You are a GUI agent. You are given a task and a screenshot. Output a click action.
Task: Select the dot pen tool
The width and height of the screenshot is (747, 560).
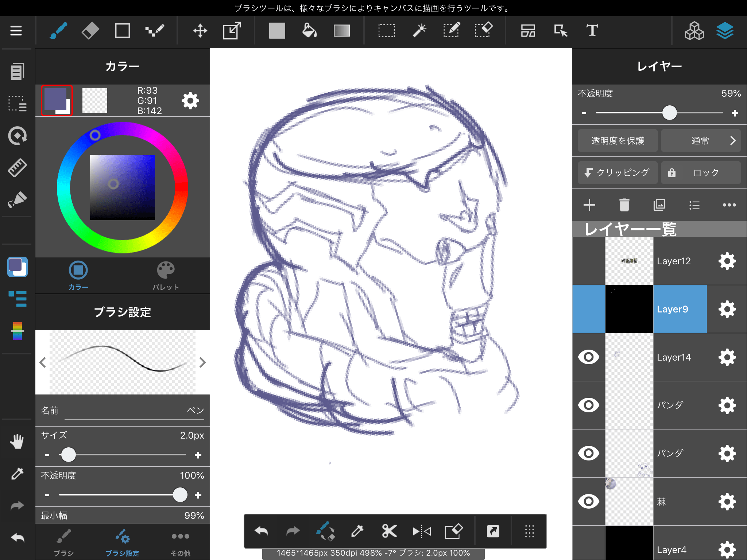click(x=155, y=31)
